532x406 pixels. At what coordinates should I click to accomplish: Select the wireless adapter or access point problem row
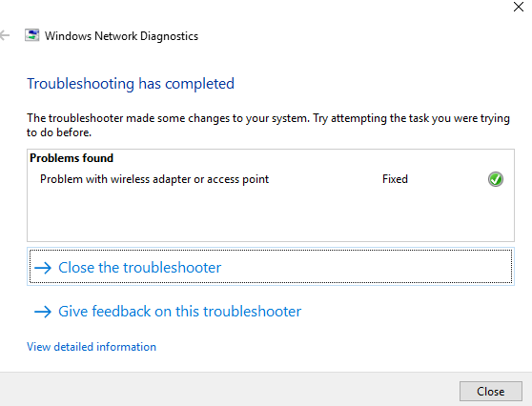[271, 179]
